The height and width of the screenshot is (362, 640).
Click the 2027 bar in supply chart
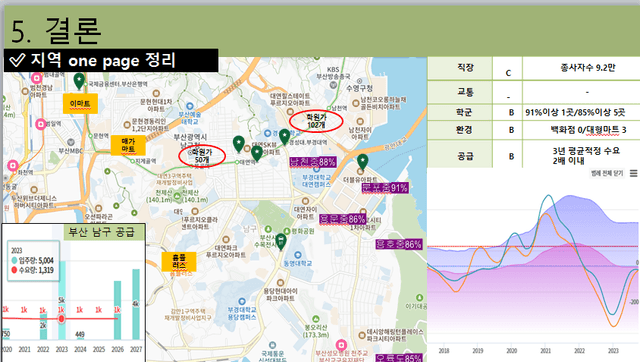tap(136, 304)
